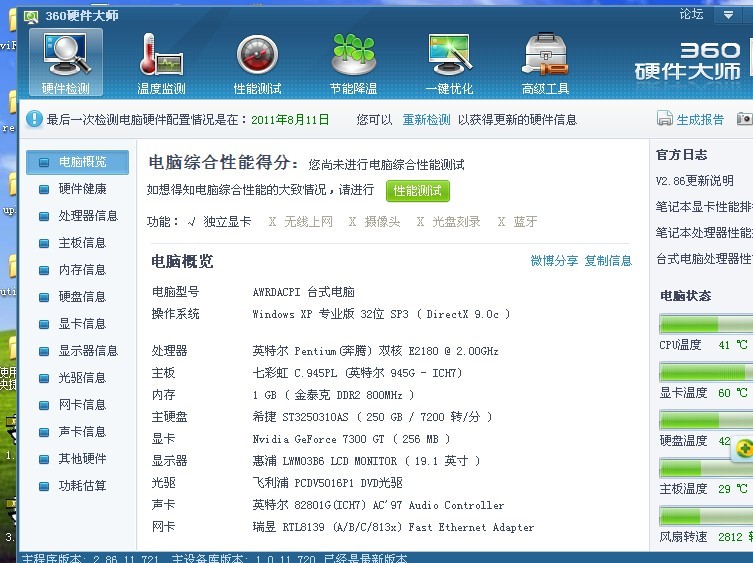
Task: Click the 重新检测 re-detect link
Action: [426, 119]
